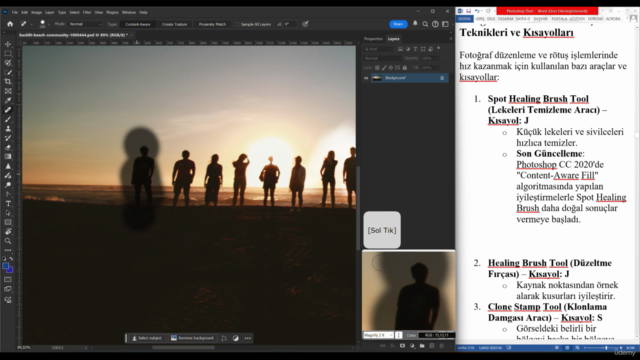Open Photoshop Filter menu
The width and height of the screenshot is (640, 360).
tap(87, 13)
